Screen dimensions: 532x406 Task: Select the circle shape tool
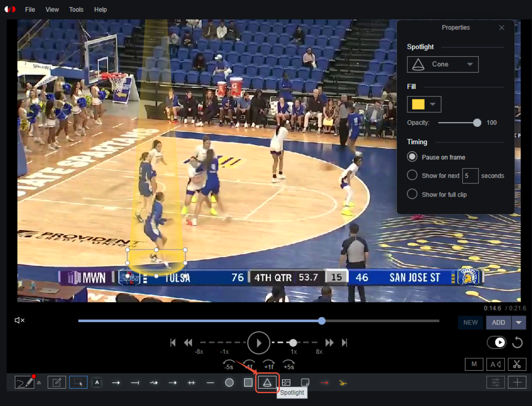click(x=229, y=383)
